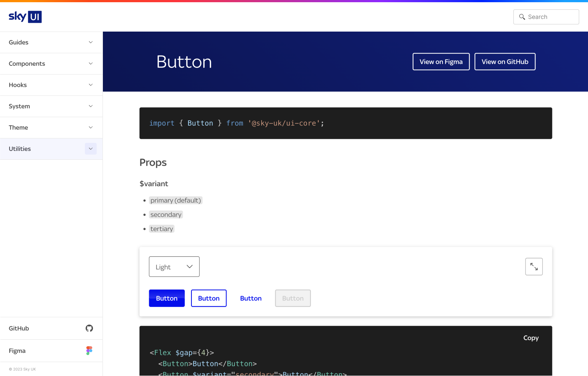This screenshot has height=376, width=588.
Task: Copy the Flex code snippet
Action: (531, 338)
